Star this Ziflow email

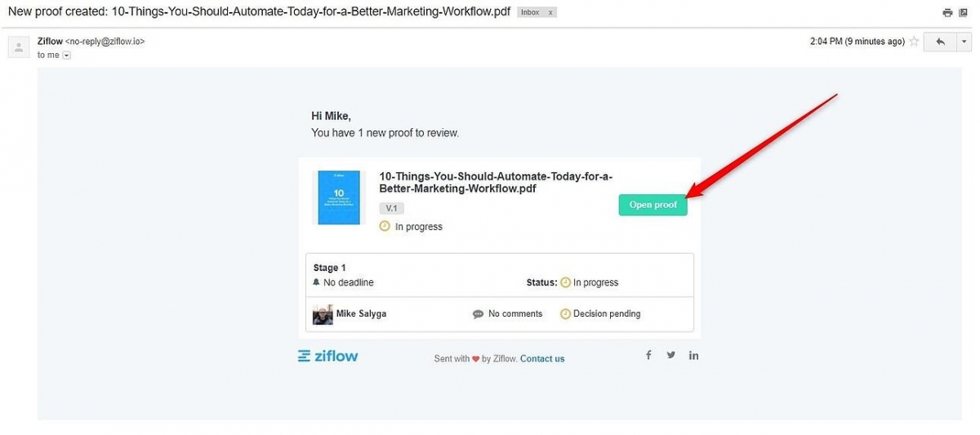(x=914, y=42)
